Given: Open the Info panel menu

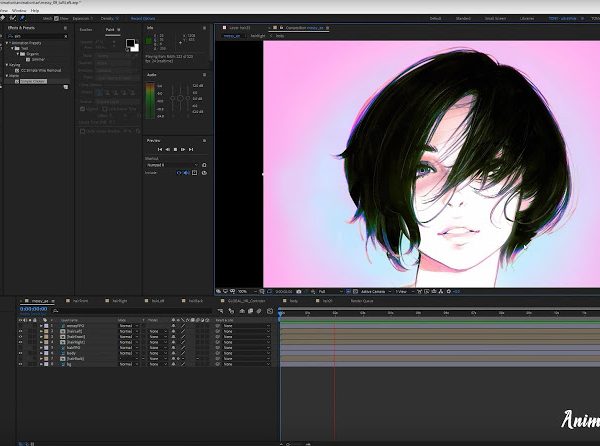Looking at the screenshot, I should [x=204, y=28].
